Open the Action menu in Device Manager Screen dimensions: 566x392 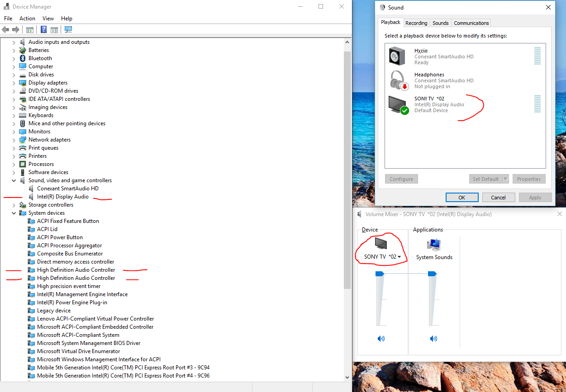(x=27, y=18)
